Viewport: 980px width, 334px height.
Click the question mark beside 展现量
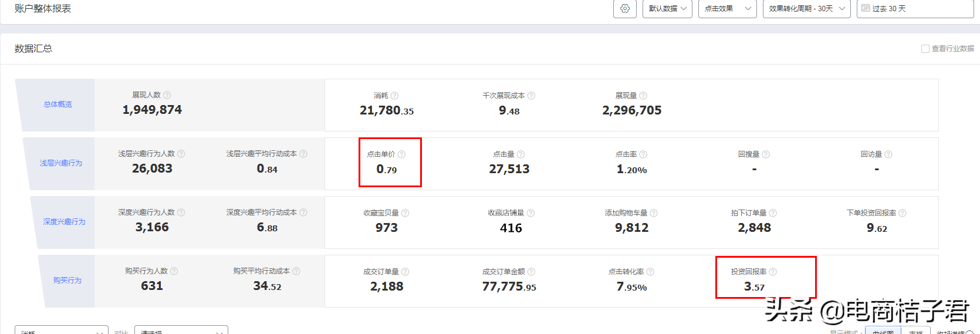(x=643, y=96)
